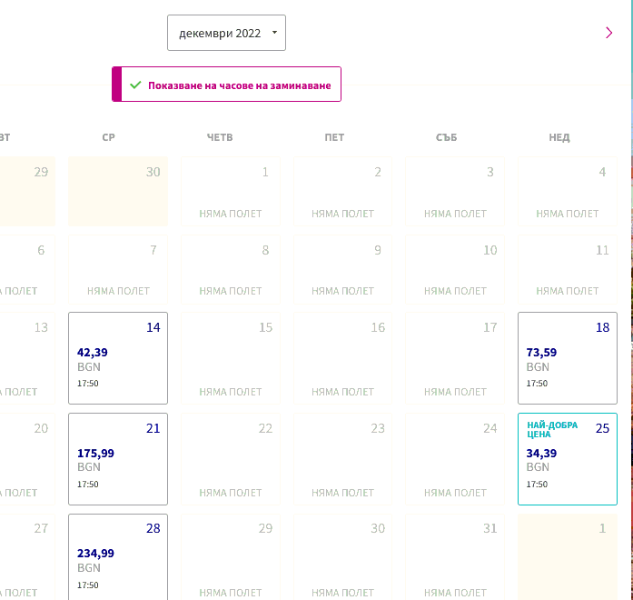Go to the next month arrow

point(609,33)
